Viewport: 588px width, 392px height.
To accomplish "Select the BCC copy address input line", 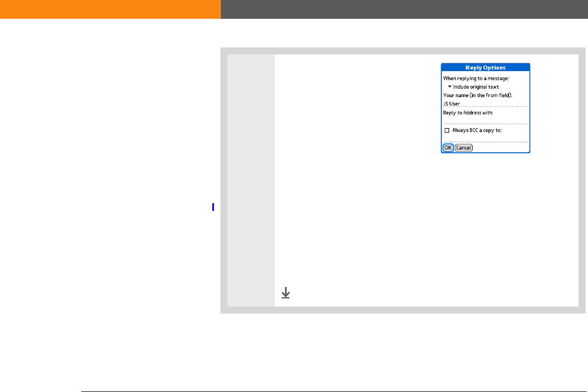I will [486, 139].
